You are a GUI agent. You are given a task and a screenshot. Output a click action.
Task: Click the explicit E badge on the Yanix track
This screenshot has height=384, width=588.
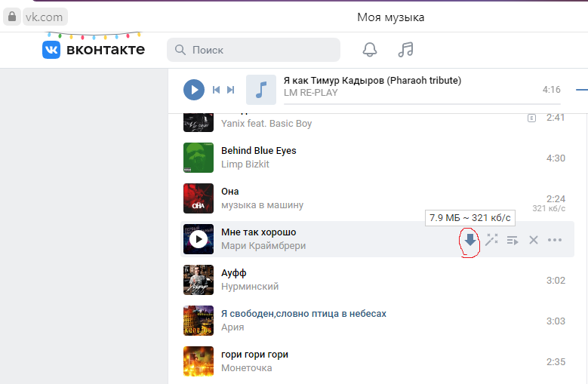(x=531, y=118)
